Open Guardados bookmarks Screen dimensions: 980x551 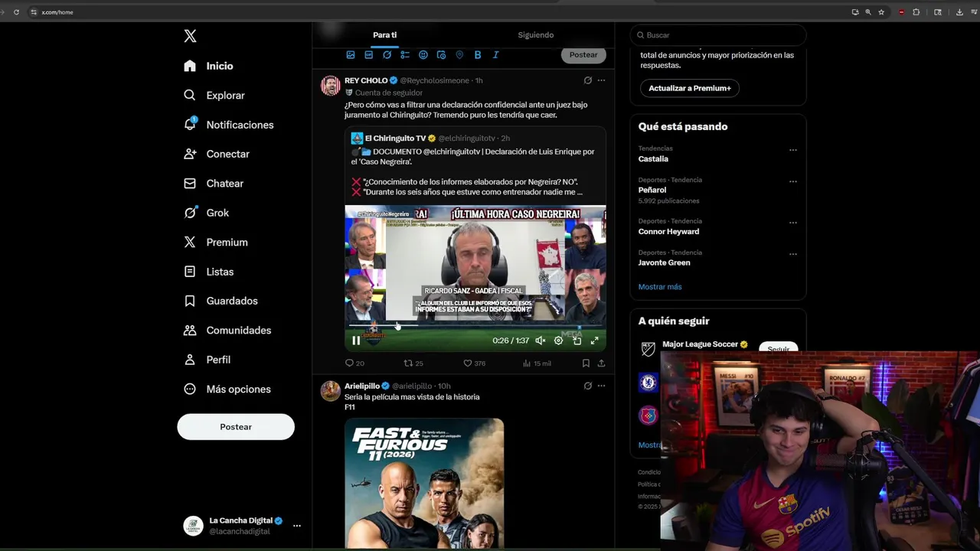tap(220, 301)
